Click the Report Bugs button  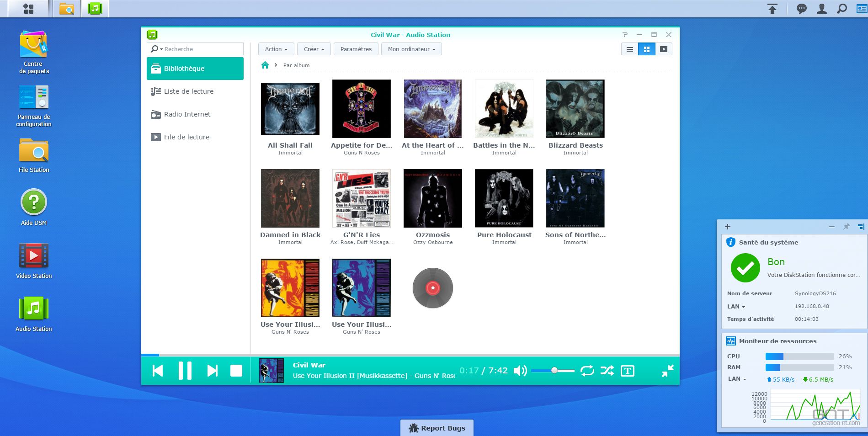coord(437,428)
